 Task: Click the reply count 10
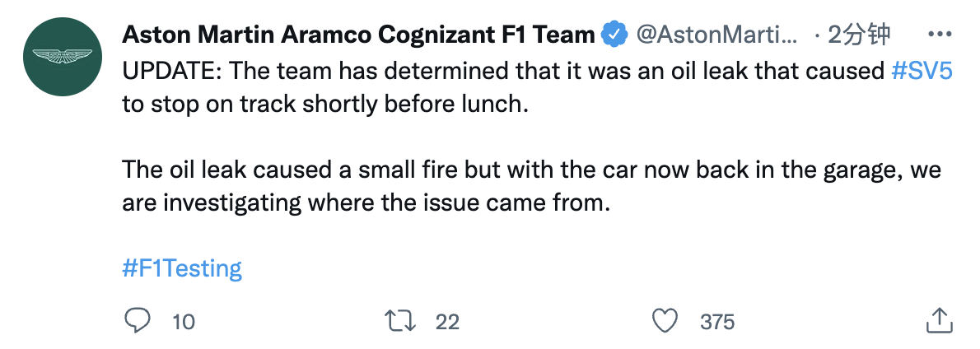pos(183,322)
